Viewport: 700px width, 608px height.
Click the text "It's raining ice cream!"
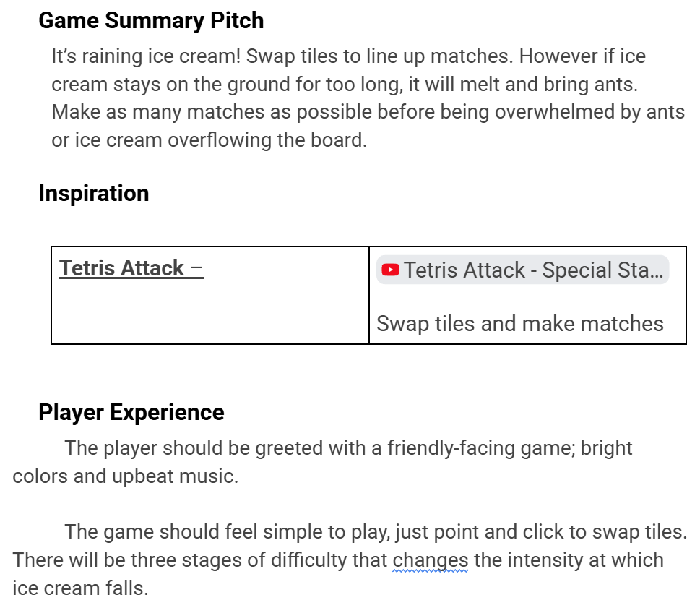(146, 56)
